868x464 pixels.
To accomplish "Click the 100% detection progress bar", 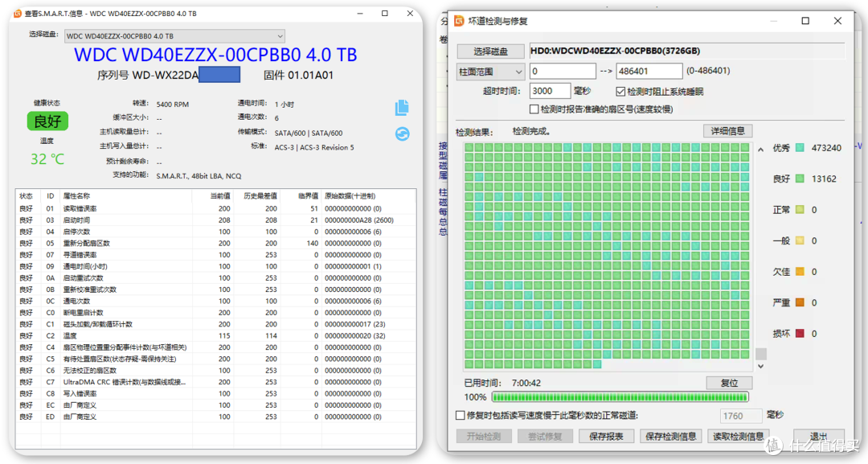I will coord(620,397).
